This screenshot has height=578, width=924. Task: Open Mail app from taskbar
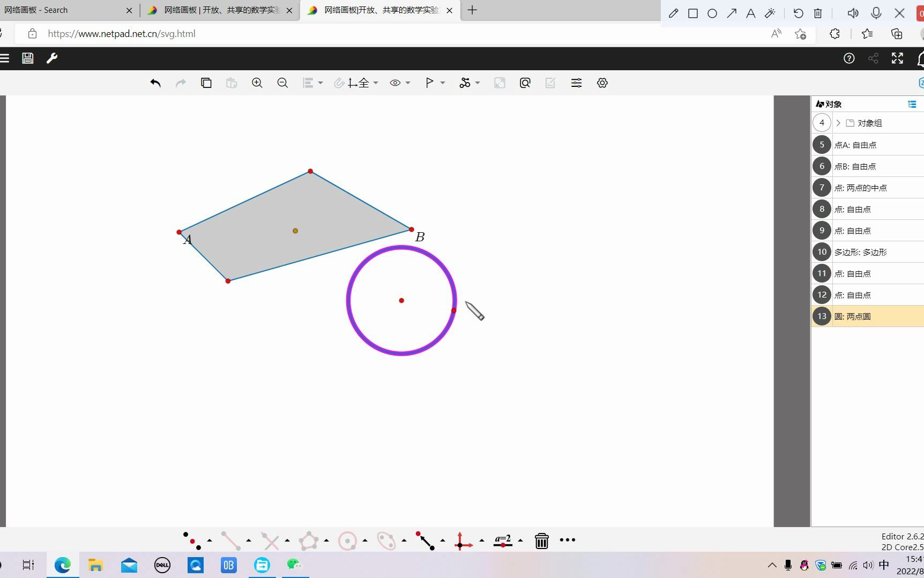coord(129,565)
